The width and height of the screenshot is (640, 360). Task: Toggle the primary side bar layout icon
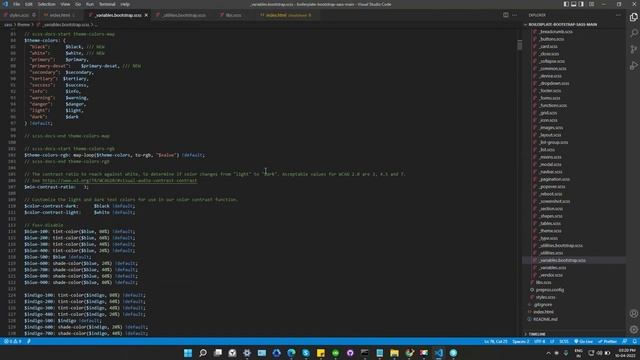coord(566,4)
